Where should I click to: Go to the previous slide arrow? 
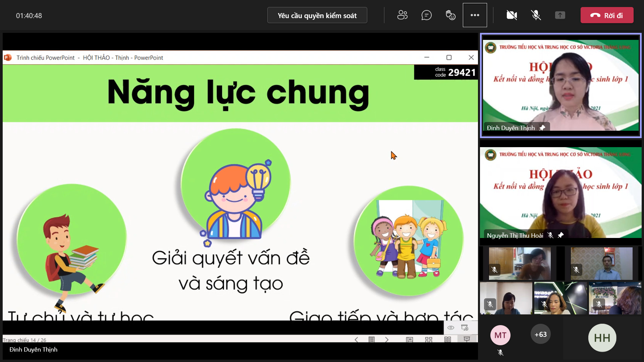356,340
